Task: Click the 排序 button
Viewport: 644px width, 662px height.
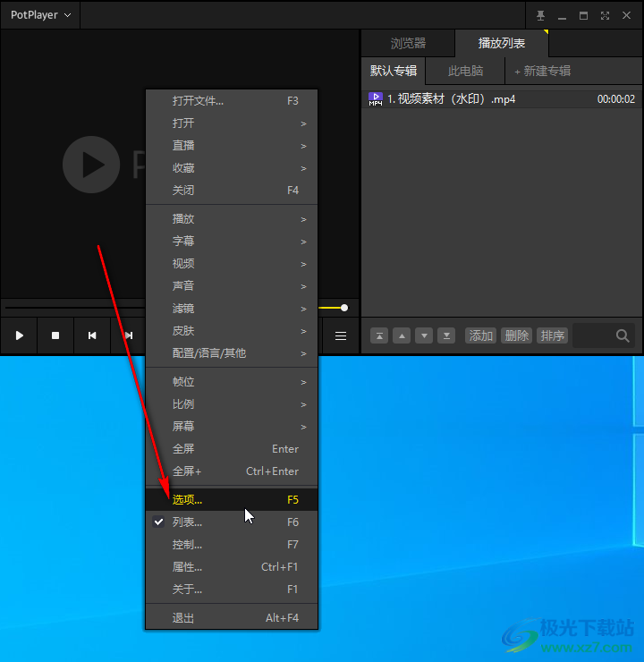Action: pyautogui.click(x=553, y=336)
